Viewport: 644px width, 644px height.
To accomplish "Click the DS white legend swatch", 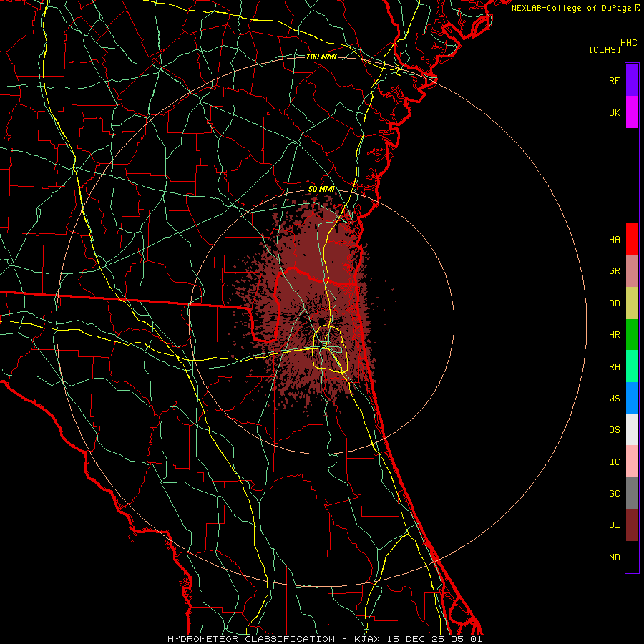I will pos(632,429).
